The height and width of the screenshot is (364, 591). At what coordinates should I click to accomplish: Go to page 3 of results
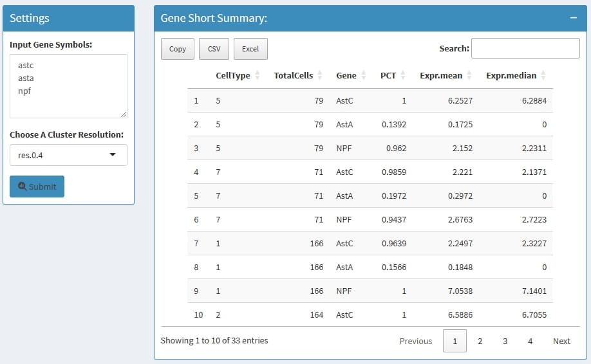[x=505, y=341]
